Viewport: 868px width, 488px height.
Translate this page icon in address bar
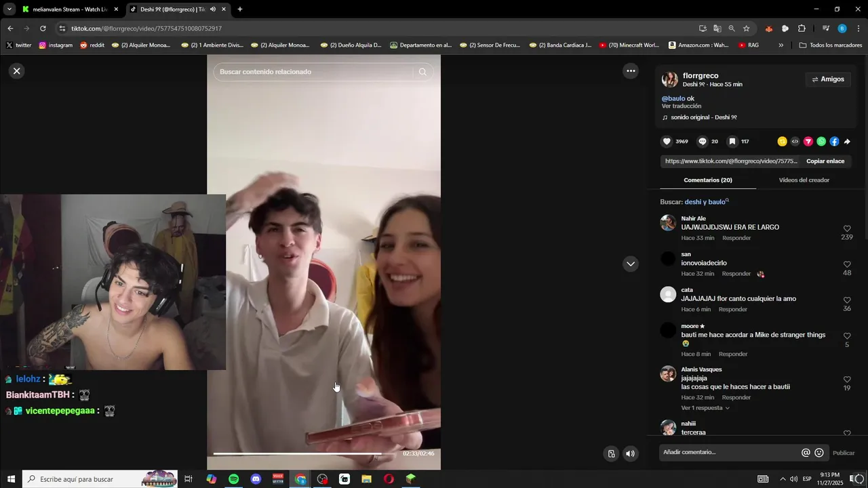(x=717, y=28)
